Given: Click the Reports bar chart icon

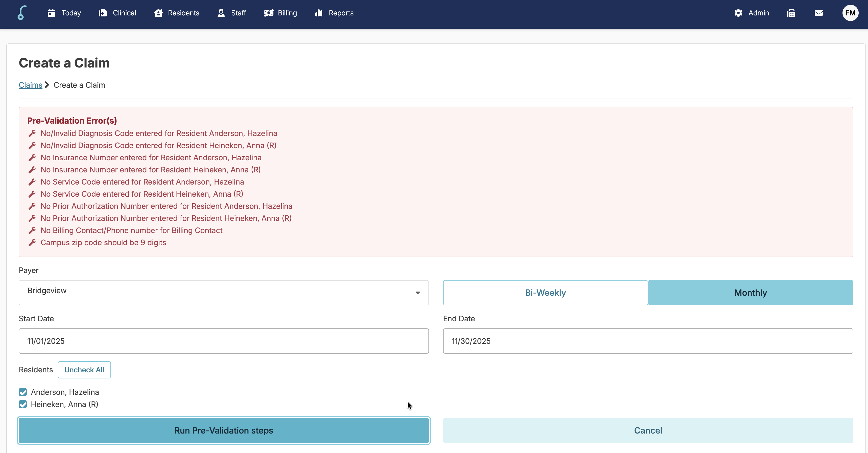Looking at the screenshot, I should 318,13.
